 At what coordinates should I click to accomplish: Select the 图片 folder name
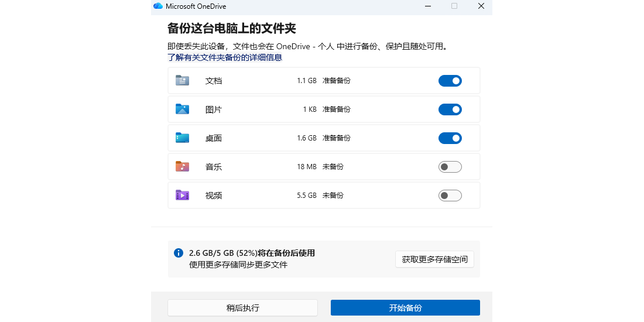pyautogui.click(x=214, y=109)
